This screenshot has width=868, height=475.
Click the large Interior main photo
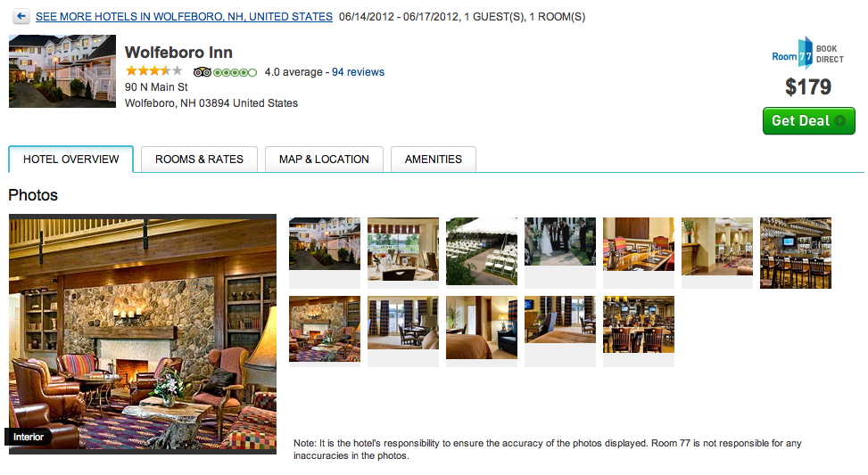(142, 334)
